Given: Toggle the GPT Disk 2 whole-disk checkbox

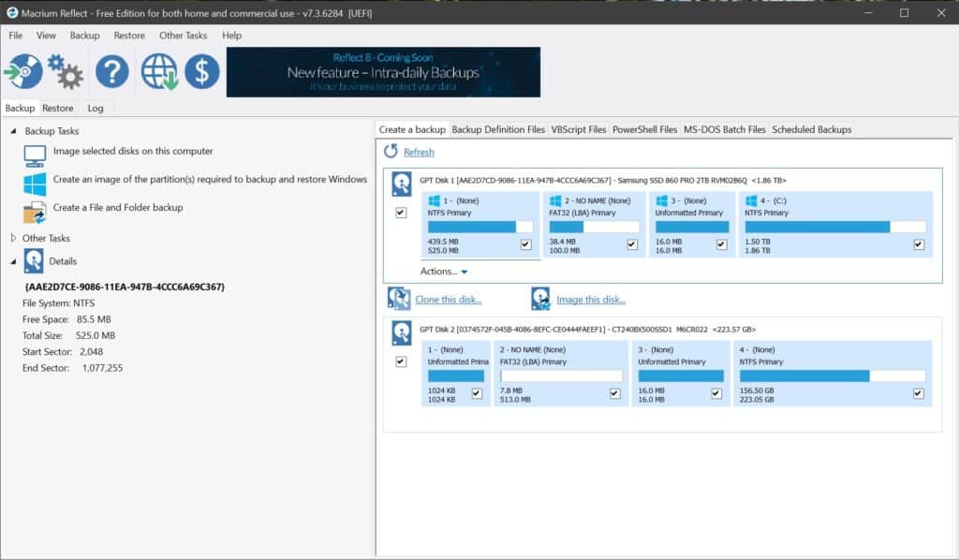Looking at the screenshot, I should tap(401, 361).
